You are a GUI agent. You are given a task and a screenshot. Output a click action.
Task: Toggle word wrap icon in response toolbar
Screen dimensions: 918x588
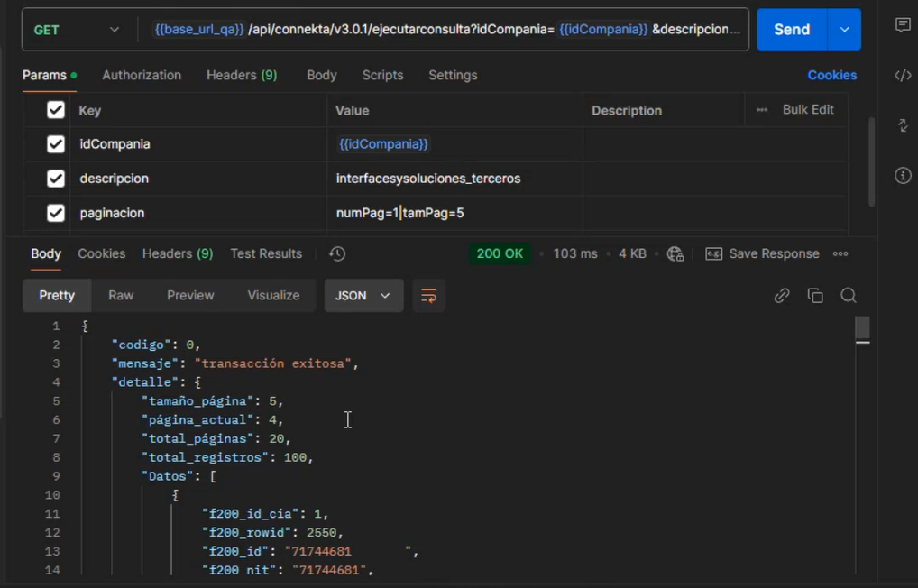428,296
